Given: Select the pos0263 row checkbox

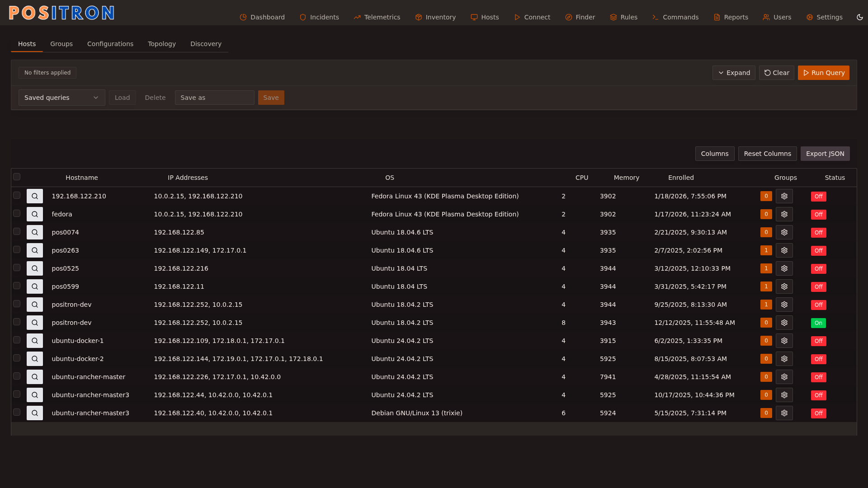Looking at the screenshot, I should point(17,249).
